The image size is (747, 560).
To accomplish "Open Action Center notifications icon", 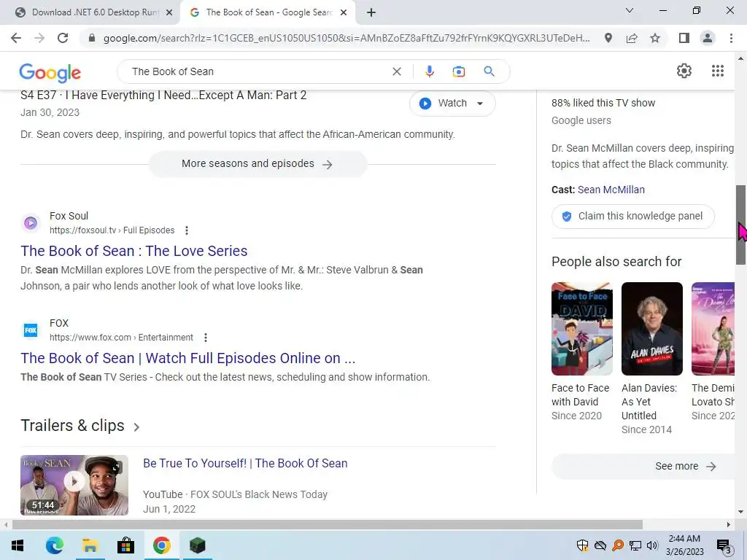I will 724,545.
